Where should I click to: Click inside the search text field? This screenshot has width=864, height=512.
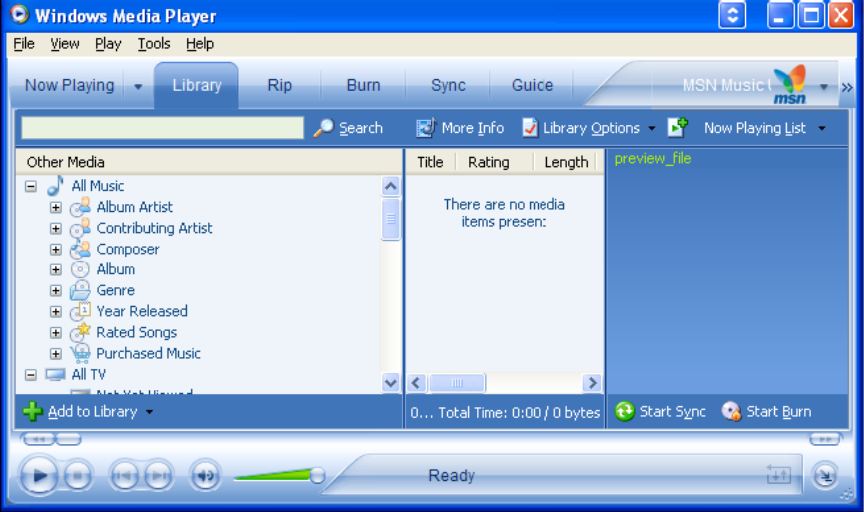click(x=163, y=128)
